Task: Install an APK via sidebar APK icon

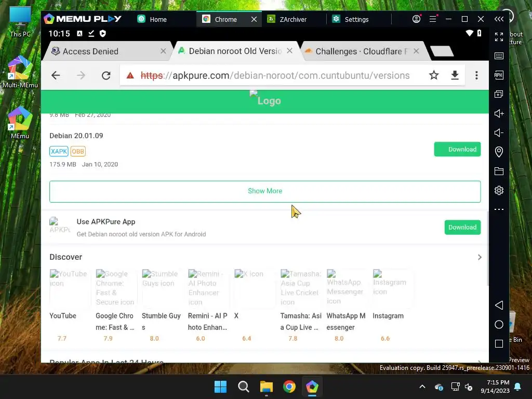Action: [x=499, y=75]
